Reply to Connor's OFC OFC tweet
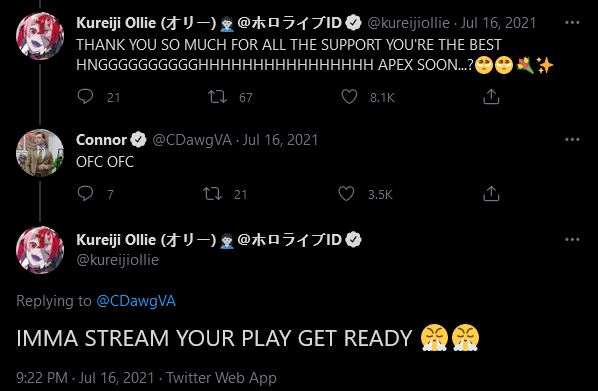598x391 pixels. tap(85, 194)
